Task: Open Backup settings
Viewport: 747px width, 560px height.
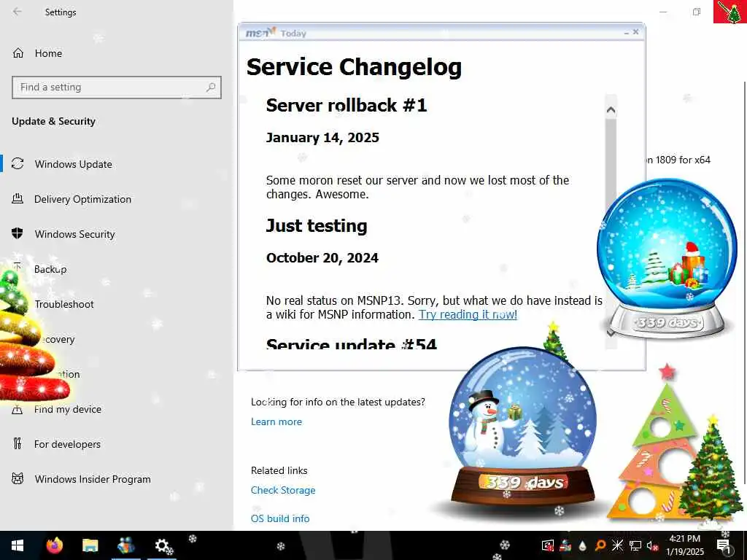Action: point(50,269)
